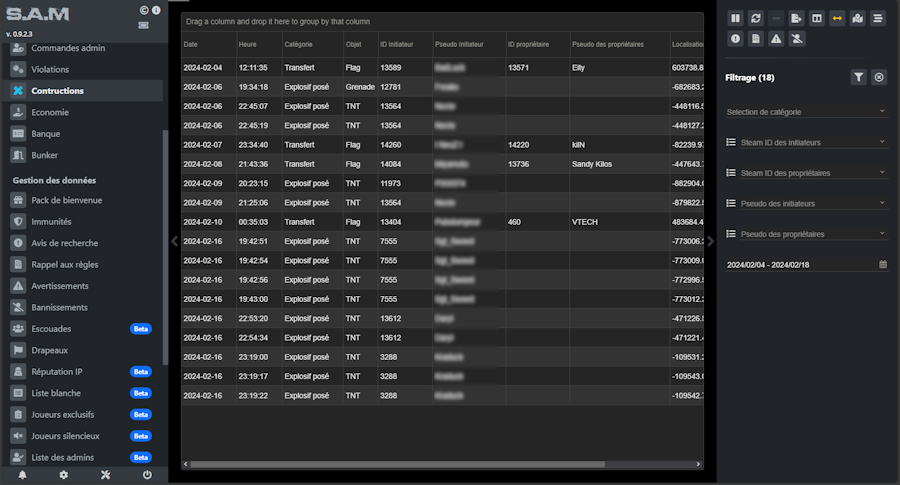The width and height of the screenshot is (900, 485).
Task: Expand the Pseudo des propriétaires dropdown
Action: [x=806, y=234]
